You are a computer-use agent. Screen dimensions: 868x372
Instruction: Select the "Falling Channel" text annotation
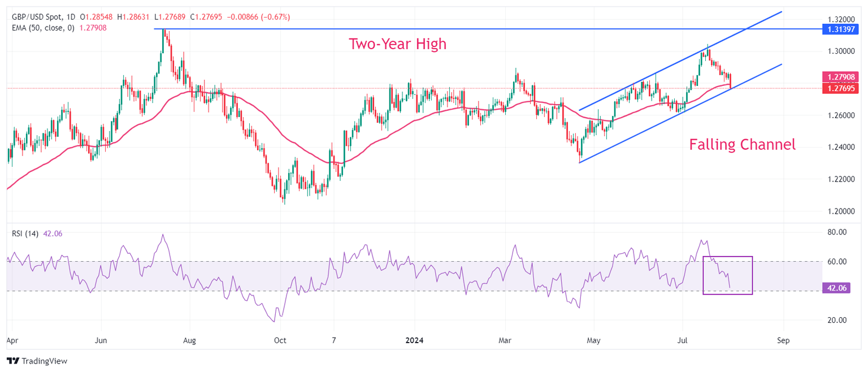click(x=742, y=145)
